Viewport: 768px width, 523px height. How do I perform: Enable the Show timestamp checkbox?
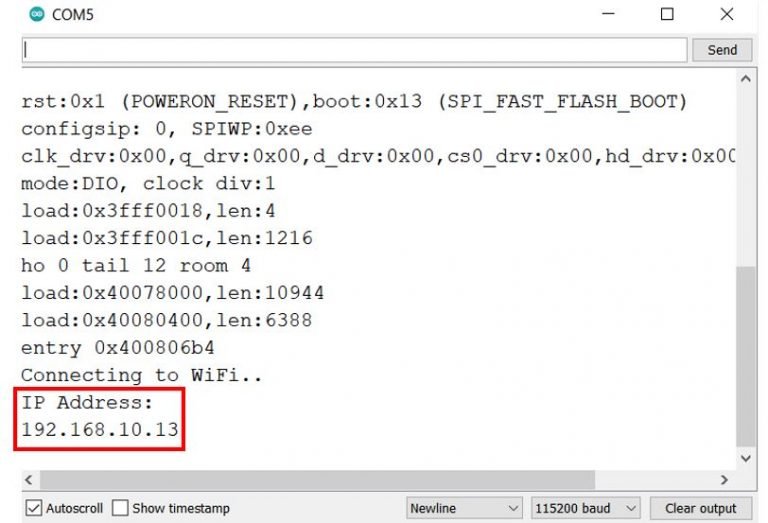(121, 508)
